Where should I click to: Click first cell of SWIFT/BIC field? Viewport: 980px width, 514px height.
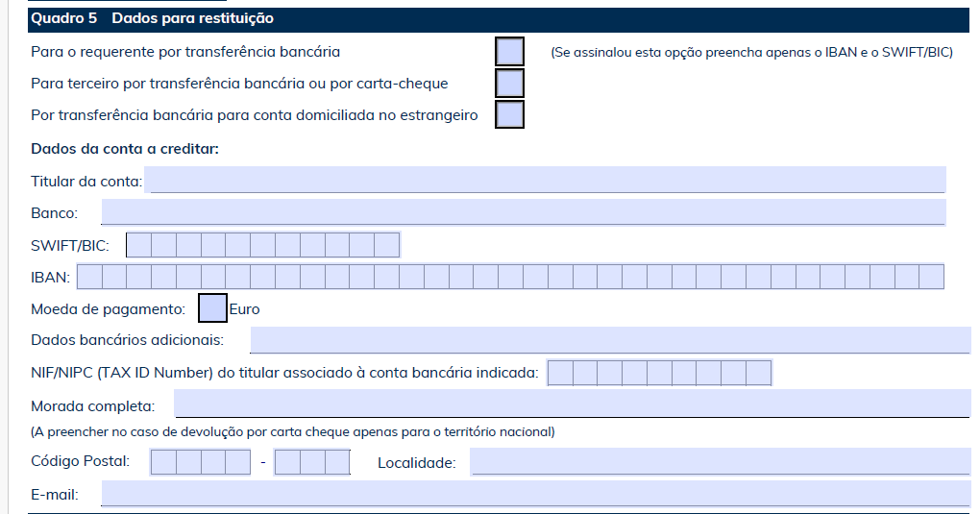pos(138,244)
